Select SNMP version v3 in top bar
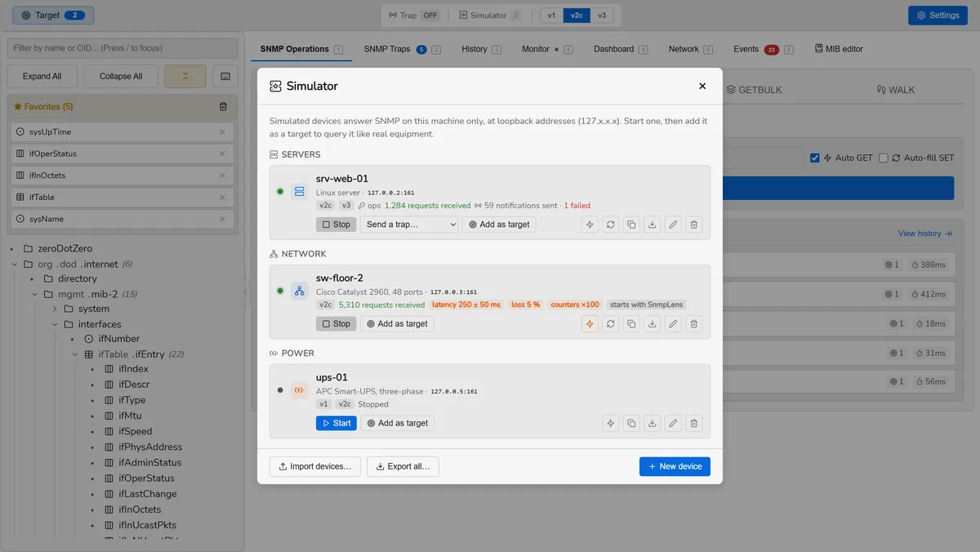980x552 pixels. pos(602,16)
